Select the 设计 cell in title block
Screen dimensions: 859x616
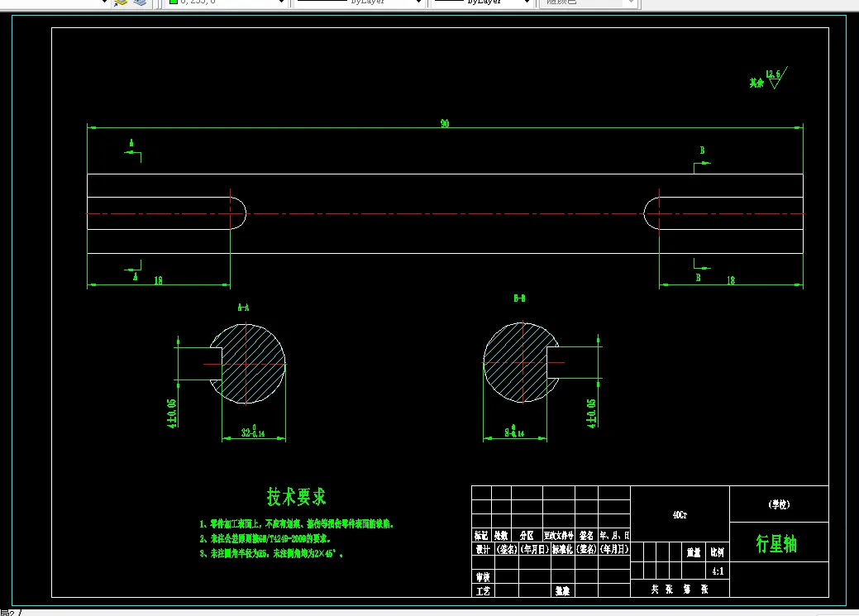pyautogui.click(x=483, y=549)
